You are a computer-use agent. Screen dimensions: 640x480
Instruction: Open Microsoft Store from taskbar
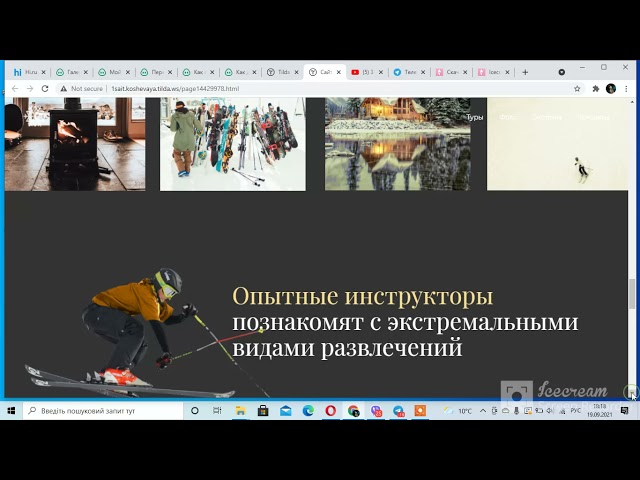coord(263,411)
